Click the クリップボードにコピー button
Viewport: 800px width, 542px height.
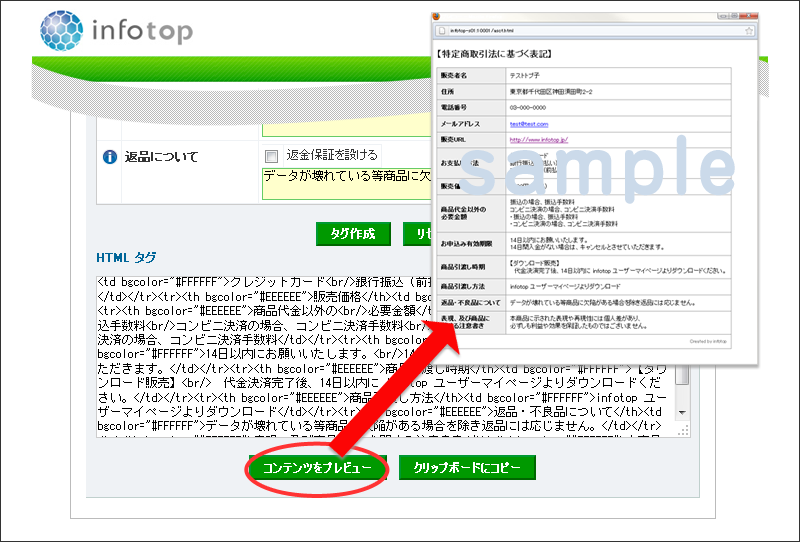click(467, 467)
